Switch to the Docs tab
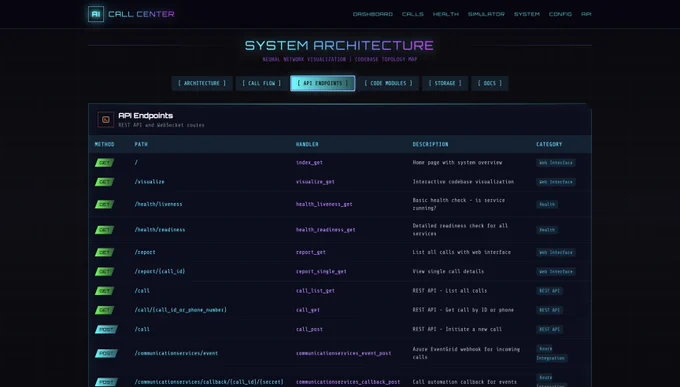Viewport: 680px width, 387px height. point(490,83)
